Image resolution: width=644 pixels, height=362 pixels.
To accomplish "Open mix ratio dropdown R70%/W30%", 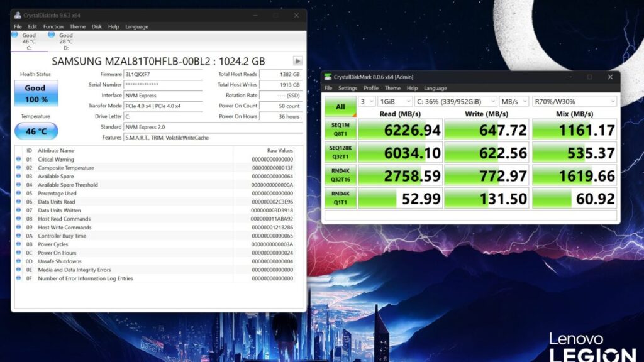I will [x=574, y=101].
